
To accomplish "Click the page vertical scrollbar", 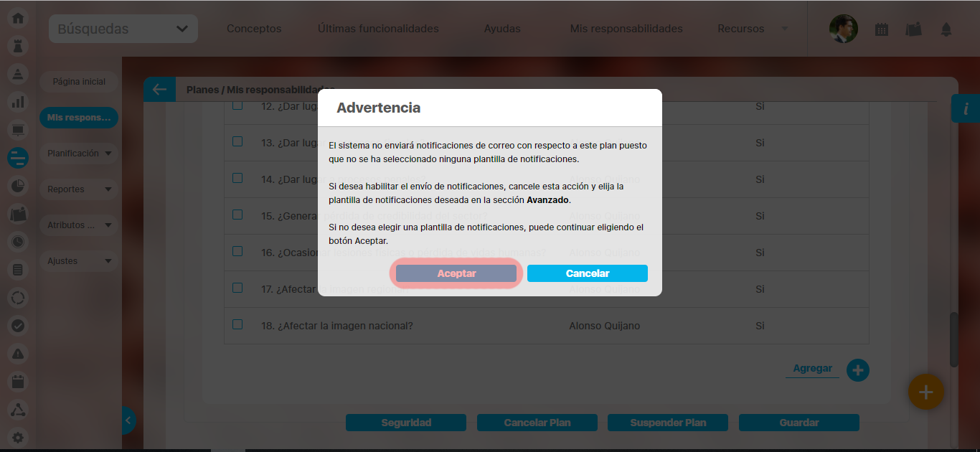I will [953, 337].
